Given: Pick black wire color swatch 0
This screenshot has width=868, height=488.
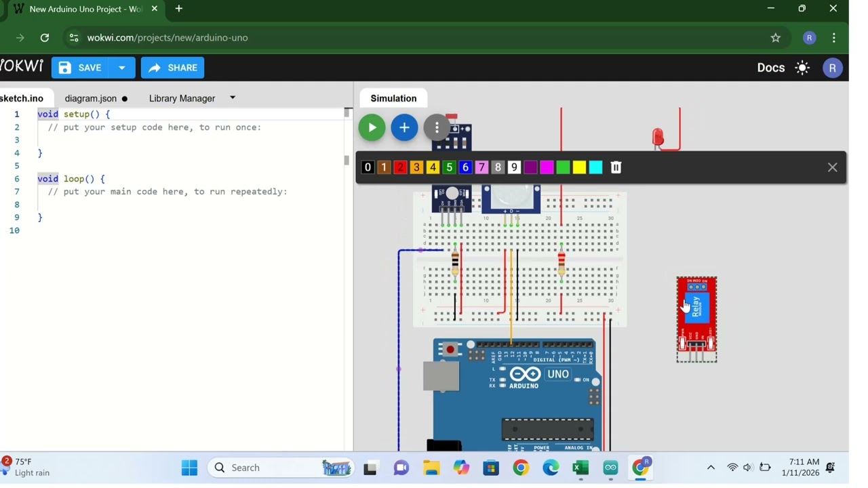Looking at the screenshot, I should click(x=368, y=167).
